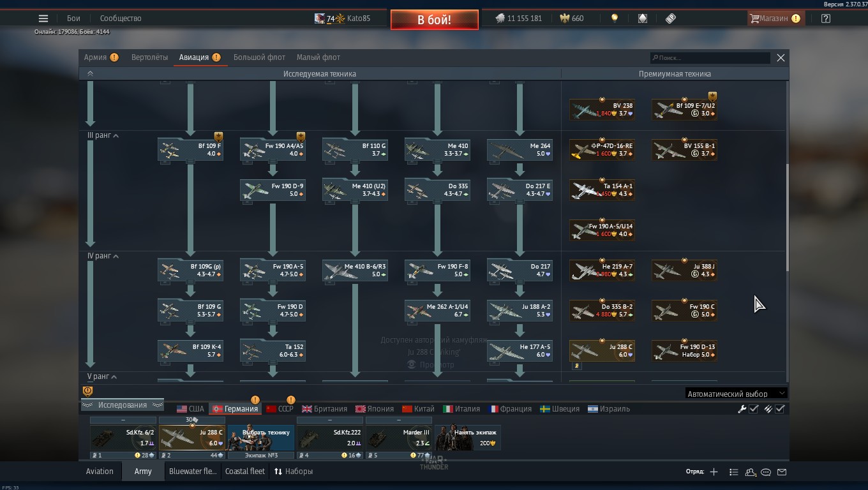
Task: Select the Ta 152 aircraft card
Action: tap(273, 350)
